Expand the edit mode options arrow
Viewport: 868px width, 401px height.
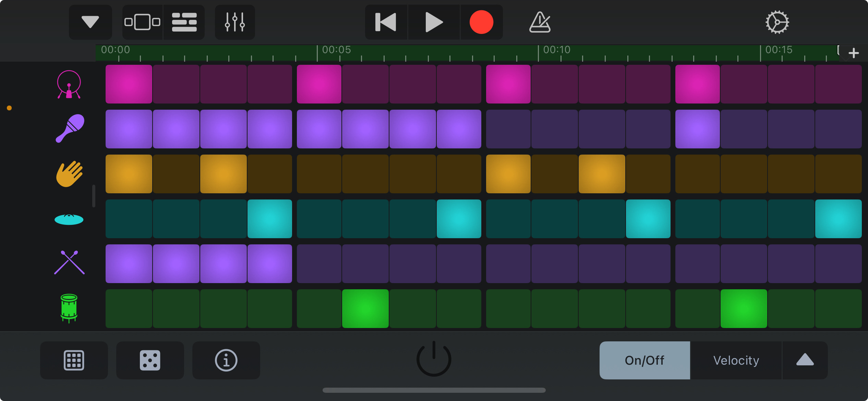805,360
